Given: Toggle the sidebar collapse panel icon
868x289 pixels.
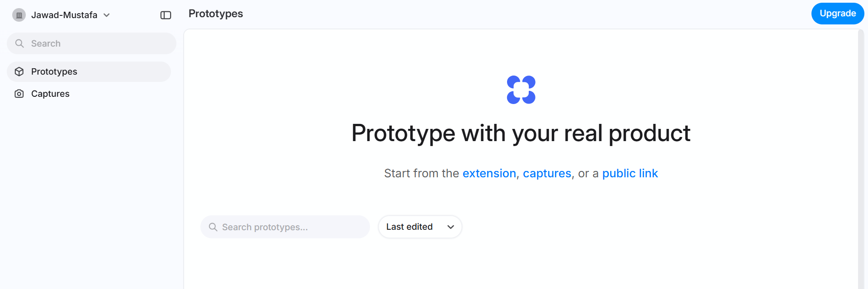Looking at the screenshot, I should pos(166,15).
